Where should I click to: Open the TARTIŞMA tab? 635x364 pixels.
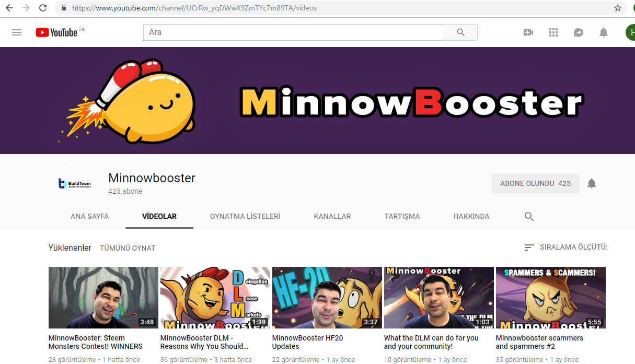click(x=402, y=216)
